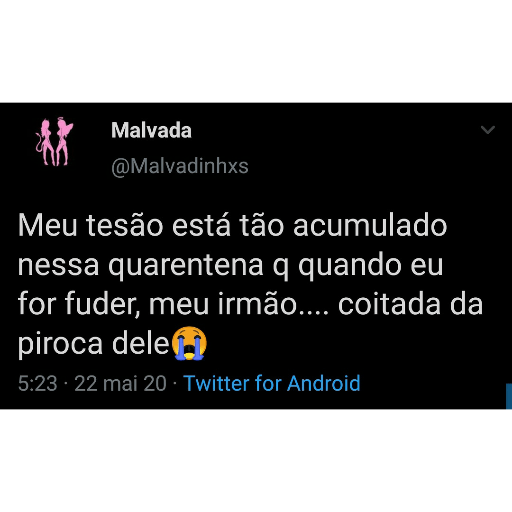Click the blue strip at tweet's right edge
The width and height of the screenshot is (512, 512).
click(509, 396)
